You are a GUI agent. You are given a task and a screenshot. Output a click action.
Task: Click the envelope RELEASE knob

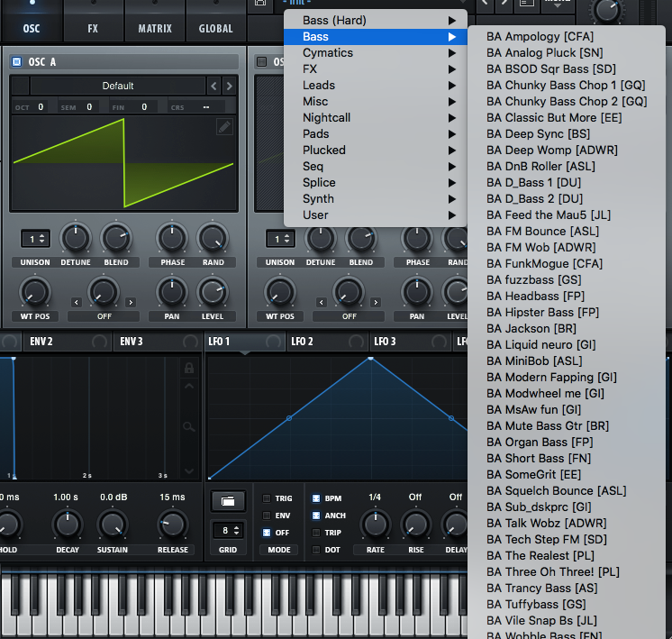click(172, 524)
